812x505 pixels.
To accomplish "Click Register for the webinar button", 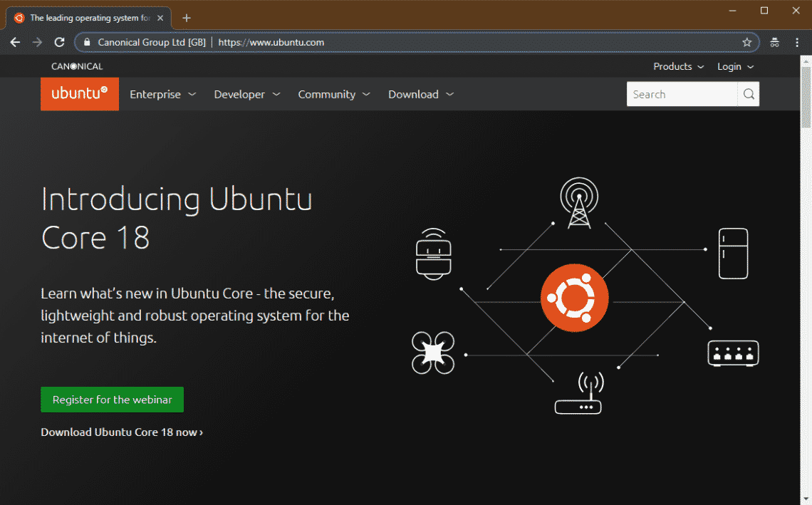I will click(113, 400).
